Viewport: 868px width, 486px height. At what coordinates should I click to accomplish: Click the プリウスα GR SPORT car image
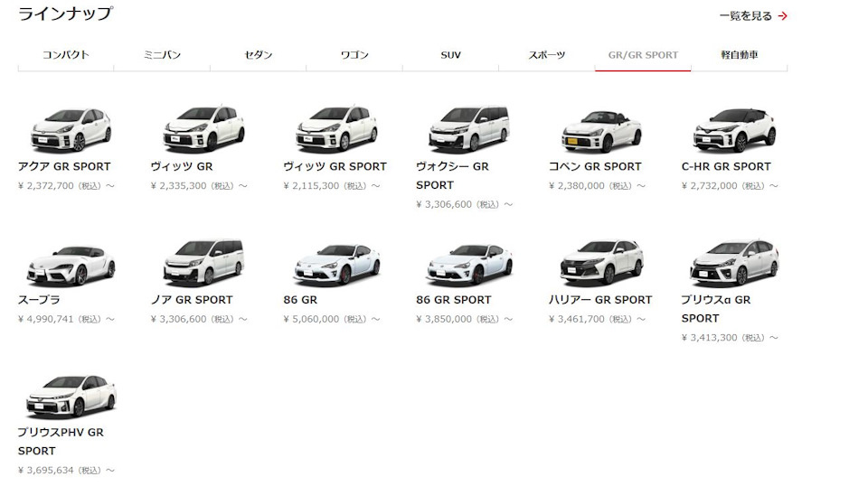[734, 264]
